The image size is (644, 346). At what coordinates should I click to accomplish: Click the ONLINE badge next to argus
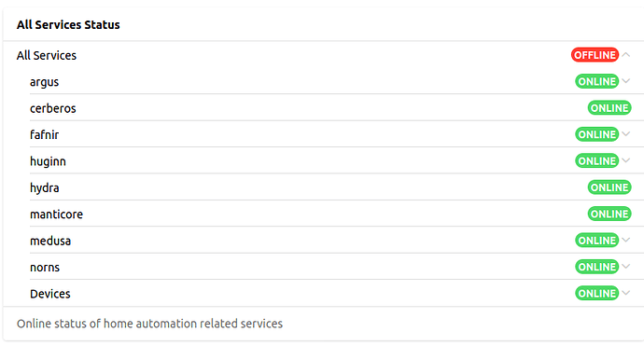pos(596,81)
